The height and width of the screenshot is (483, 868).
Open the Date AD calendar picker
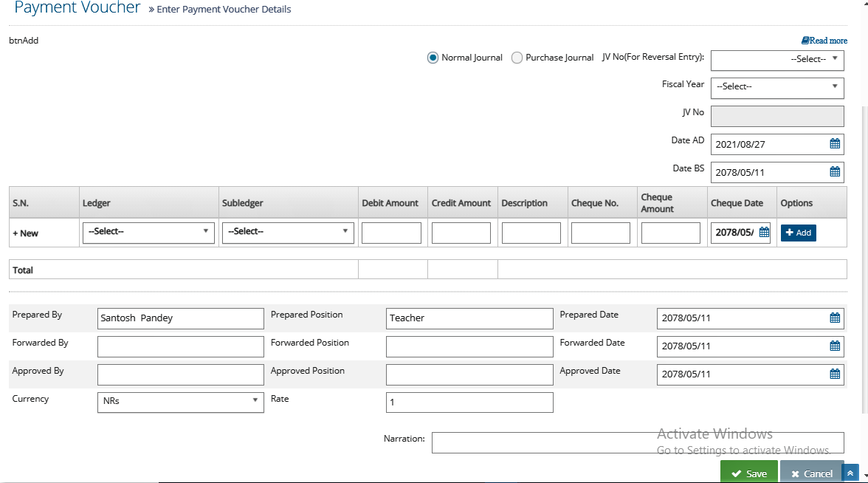click(835, 144)
